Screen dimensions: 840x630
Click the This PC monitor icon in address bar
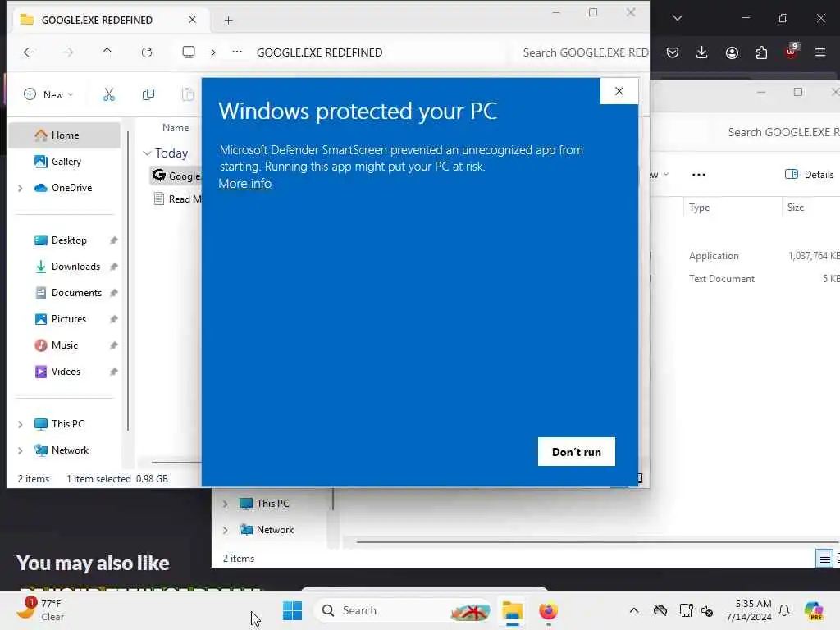point(189,52)
